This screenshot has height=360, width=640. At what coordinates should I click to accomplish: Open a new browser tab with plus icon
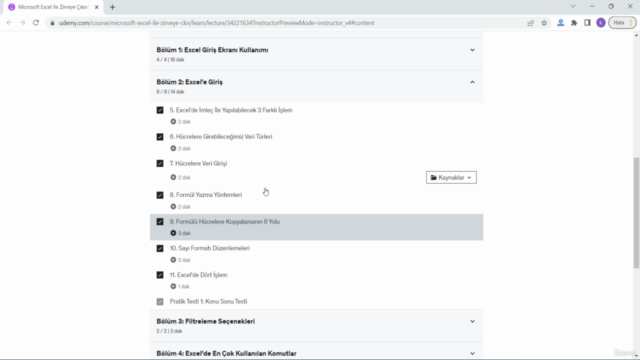tap(112, 7)
